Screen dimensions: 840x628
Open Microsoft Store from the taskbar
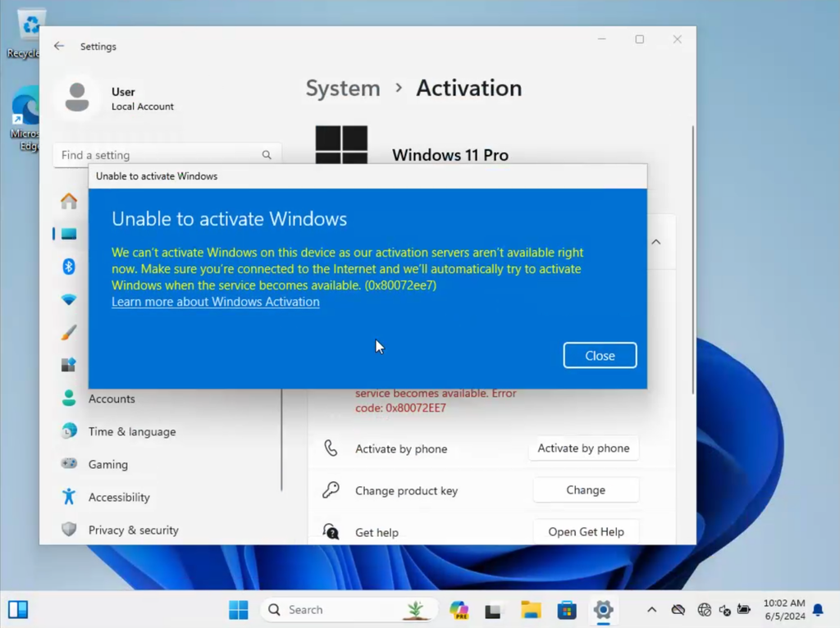coord(567,610)
